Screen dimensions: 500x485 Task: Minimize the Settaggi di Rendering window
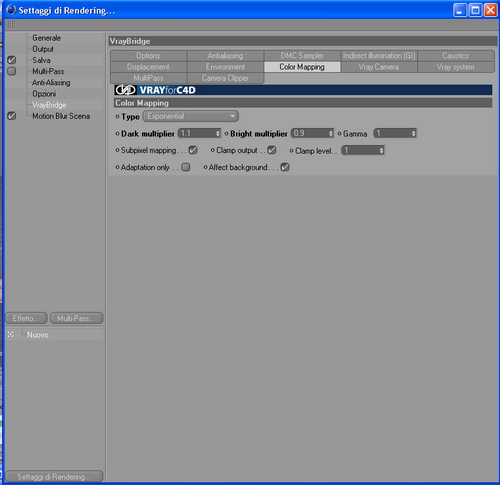460,10
